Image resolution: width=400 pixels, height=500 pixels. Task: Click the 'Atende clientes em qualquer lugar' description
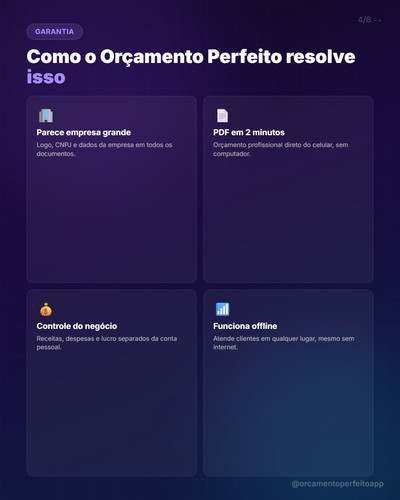(284, 343)
